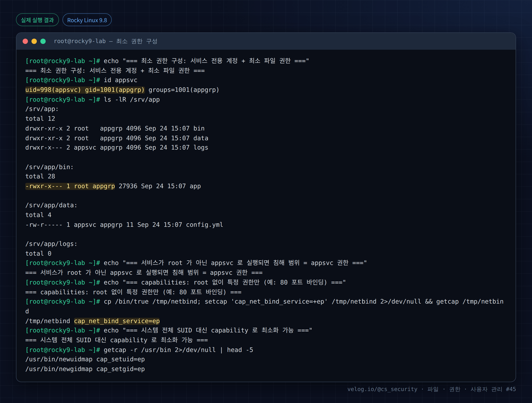Click the 'id appsvc' command line
This screenshot has width=532, height=403.
pos(81,80)
